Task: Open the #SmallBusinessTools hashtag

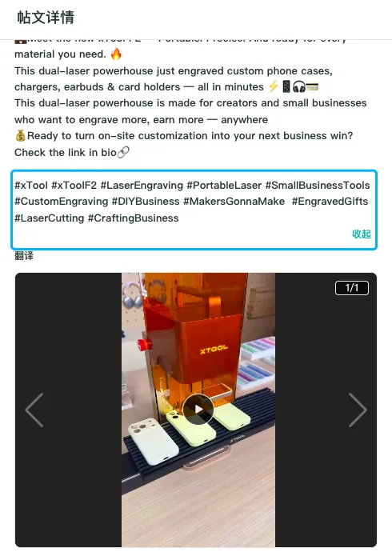Action: pyautogui.click(x=318, y=186)
